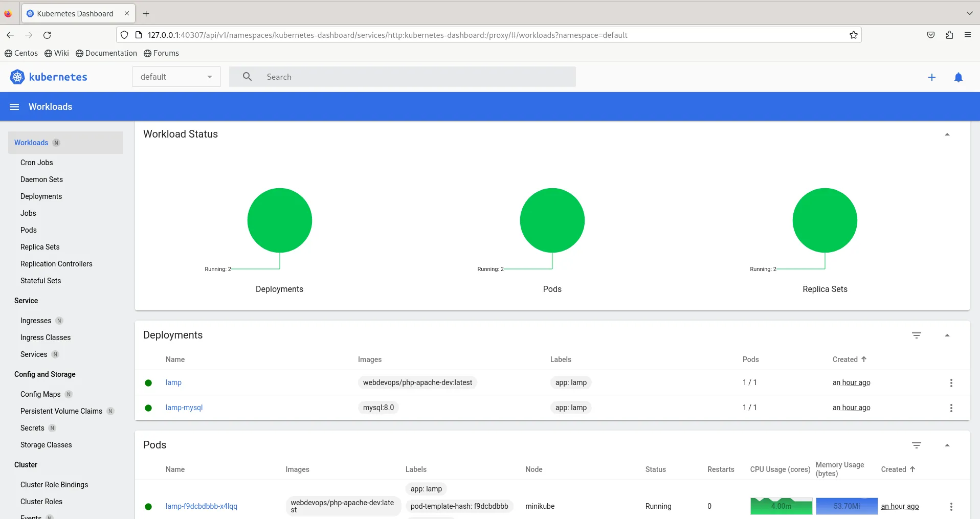Open pod lamp-f9dcbdbbb-x4lqq link
Viewport: 980px width, 519px height.
coord(202,506)
